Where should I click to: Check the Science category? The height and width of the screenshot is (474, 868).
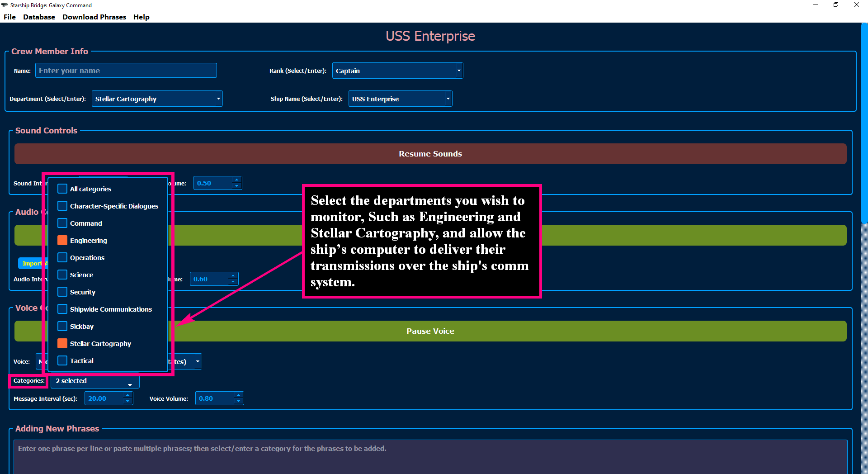[62, 275]
